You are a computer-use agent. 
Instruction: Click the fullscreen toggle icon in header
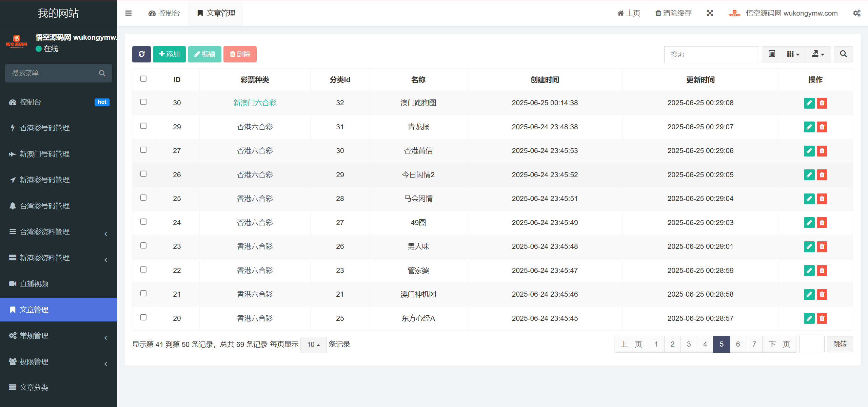click(x=710, y=13)
